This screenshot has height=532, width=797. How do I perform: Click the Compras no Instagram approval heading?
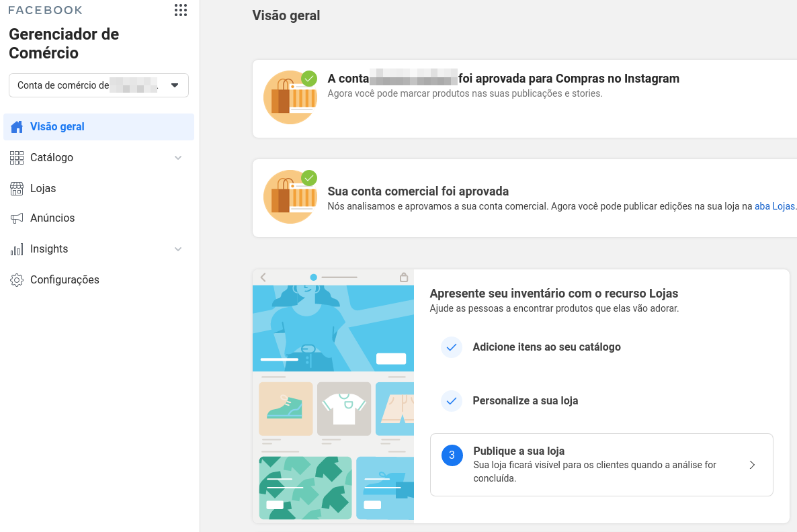tap(503, 79)
